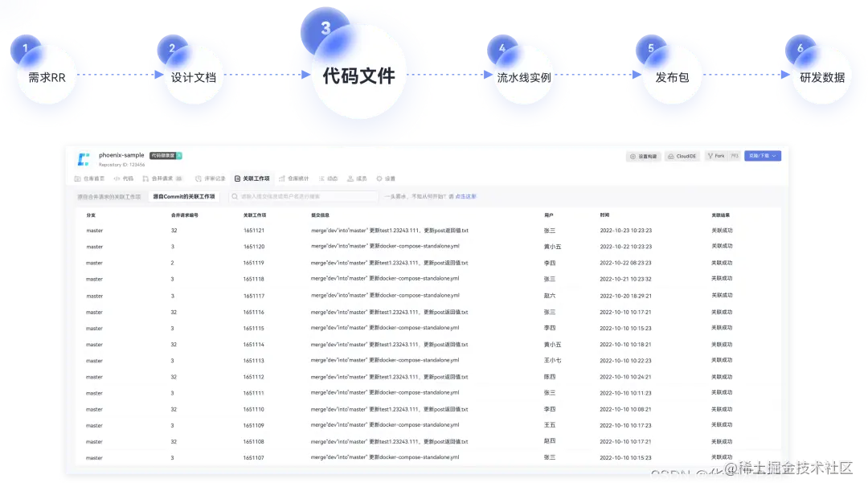Click the search magnifier icon
This screenshot has width=868, height=491.
pyautogui.click(x=235, y=197)
